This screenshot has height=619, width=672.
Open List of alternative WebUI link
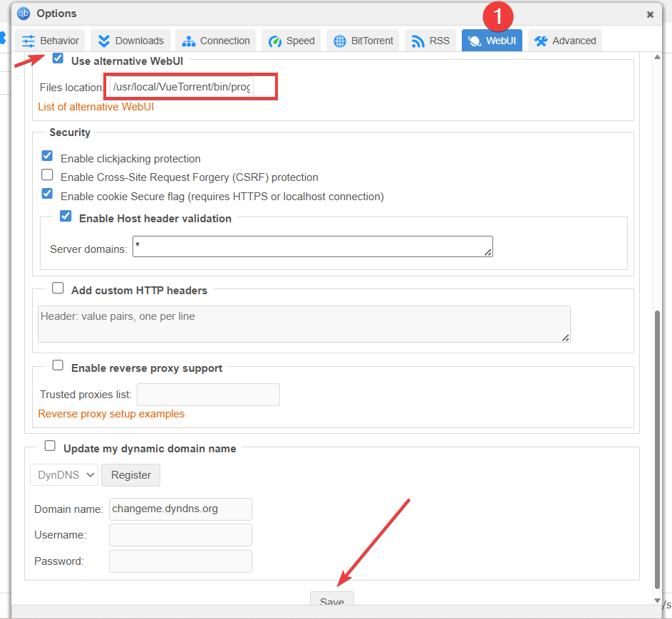tap(95, 107)
